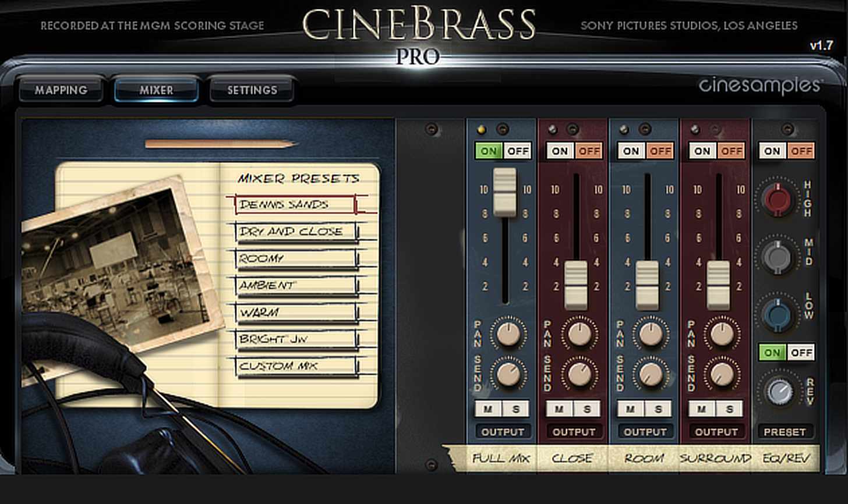Mute the Room channel
Screen dimensions: 848x504
pos(630,409)
